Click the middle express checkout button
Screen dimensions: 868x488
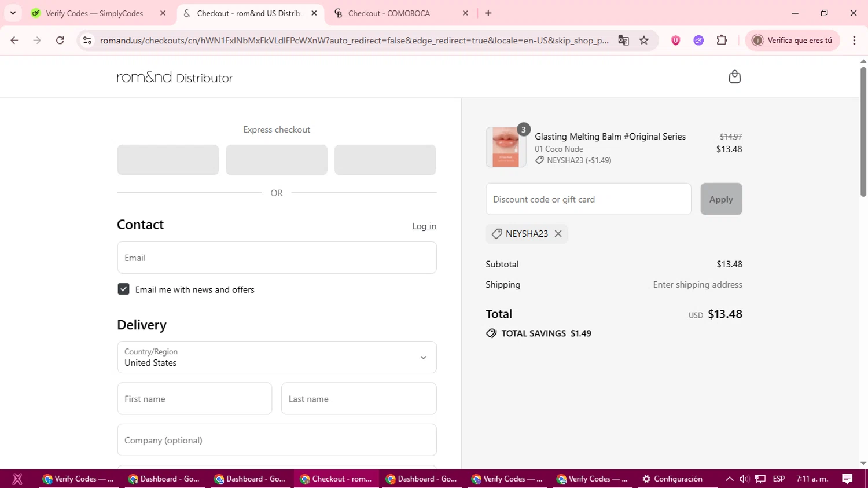pyautogui.click(x=277, y=160)
